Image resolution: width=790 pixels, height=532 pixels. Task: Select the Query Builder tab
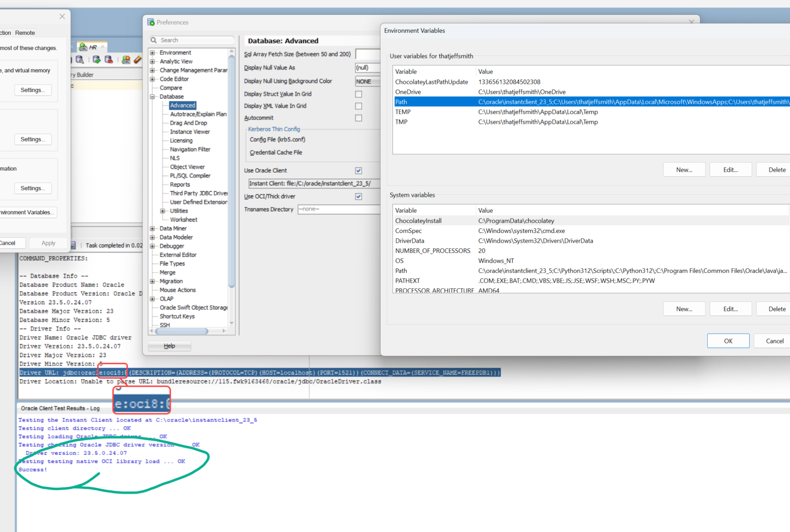[x=82, y=75]
